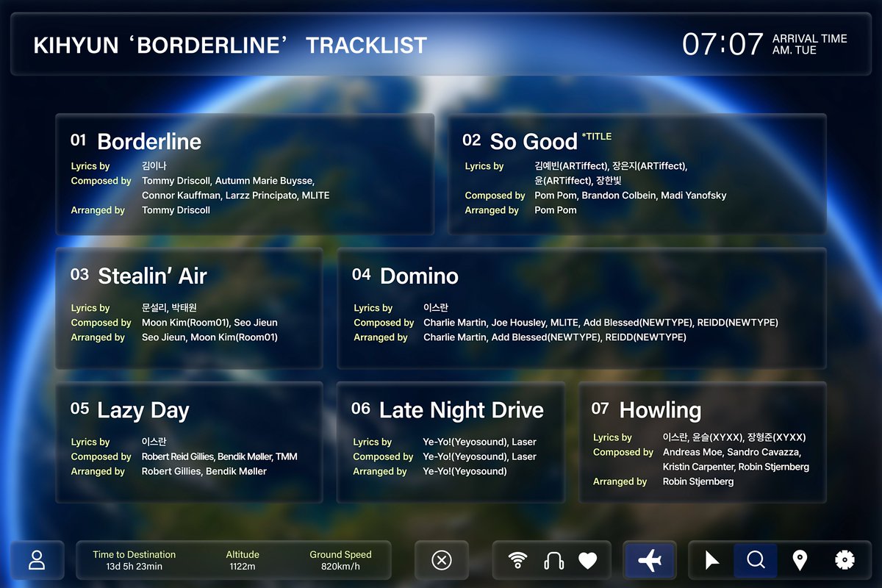Click the ARRIVAL TIME label

click(810, 39)
